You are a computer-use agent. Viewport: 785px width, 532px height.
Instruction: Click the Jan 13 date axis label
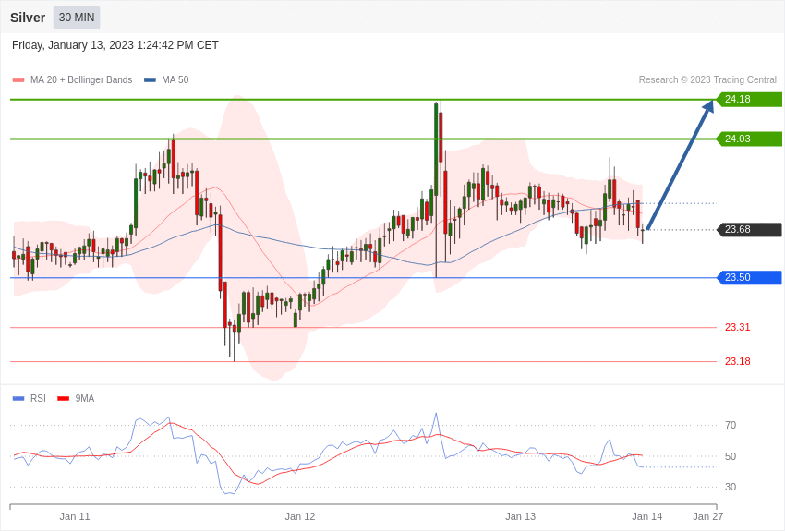pyautogui.click(x=520, y=516)
